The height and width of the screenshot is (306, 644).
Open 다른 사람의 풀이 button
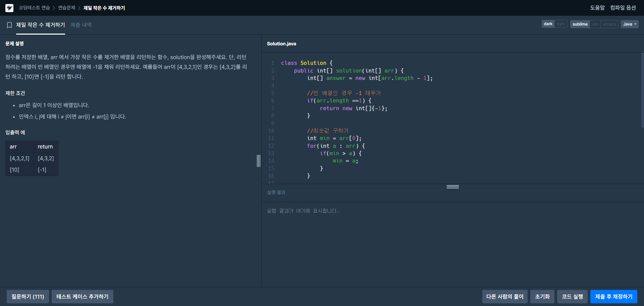coord(505,297)
